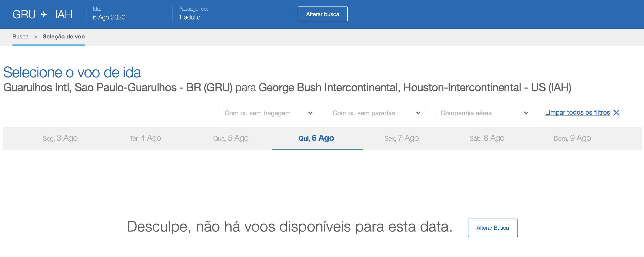Click the Seleção de voo breadcrumb step
644x257 pixels.
click(x=64, y=37)
